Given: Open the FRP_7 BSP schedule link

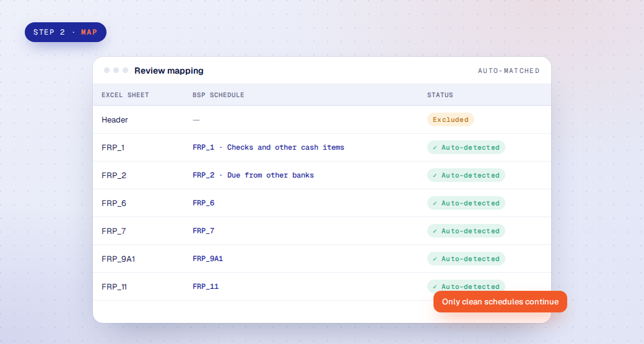Looking at the screenshot, I should (203, 231).
